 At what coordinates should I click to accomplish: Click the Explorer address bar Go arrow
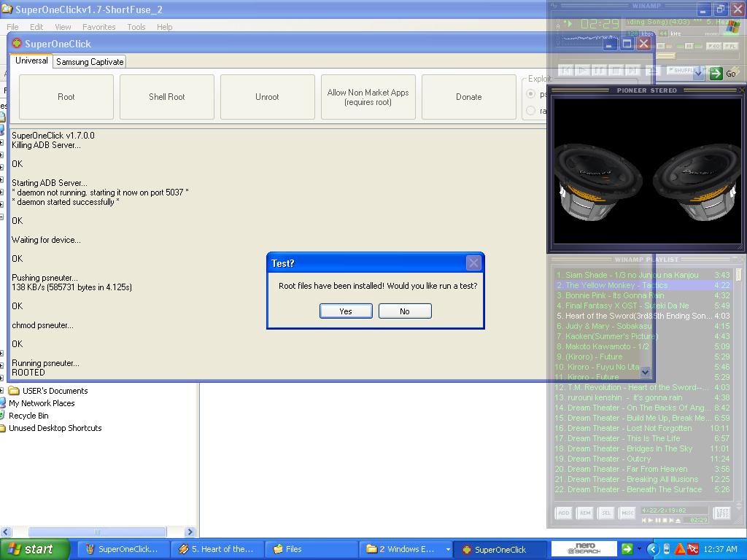pos(716,74)
